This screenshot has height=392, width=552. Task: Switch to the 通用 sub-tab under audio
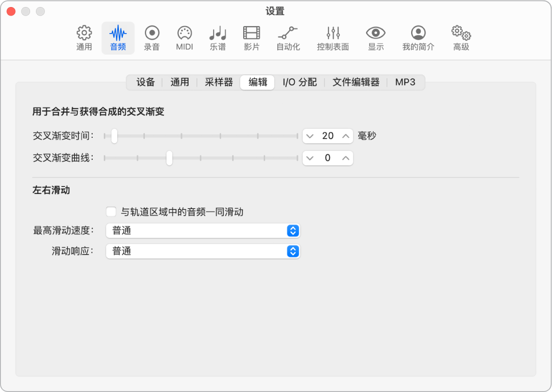tap(179, 82)
